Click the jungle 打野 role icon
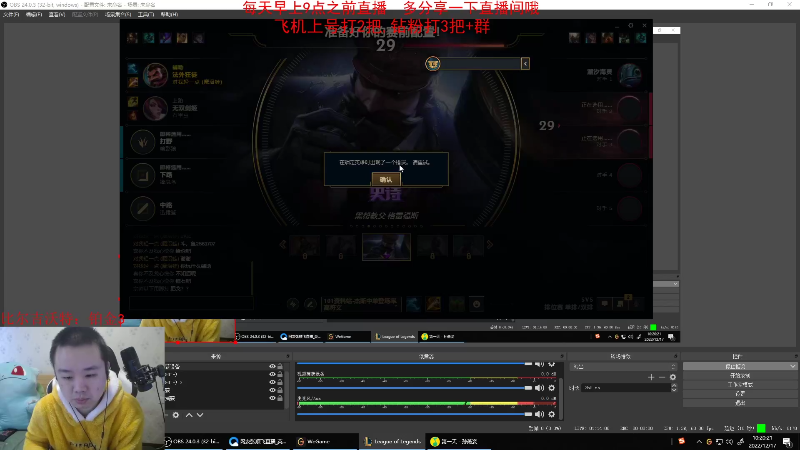 (142, 142)
